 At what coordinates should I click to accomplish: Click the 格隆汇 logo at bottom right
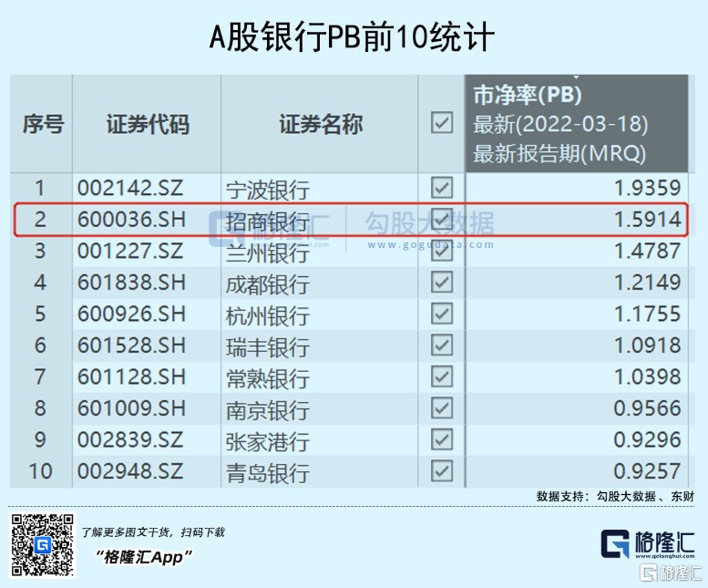(647, 544)
